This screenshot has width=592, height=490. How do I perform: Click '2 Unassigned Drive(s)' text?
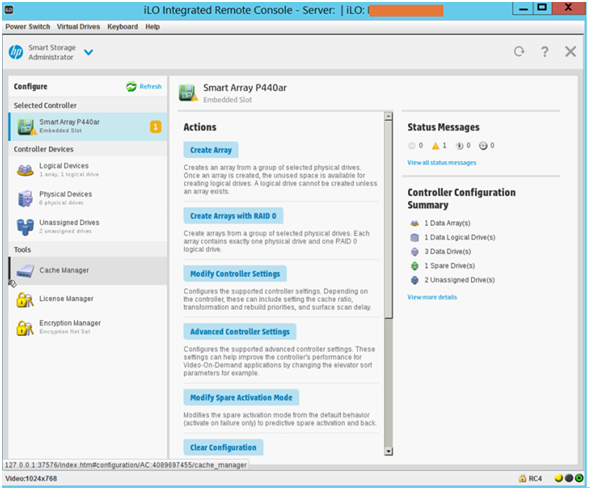(x=459, y=280)
